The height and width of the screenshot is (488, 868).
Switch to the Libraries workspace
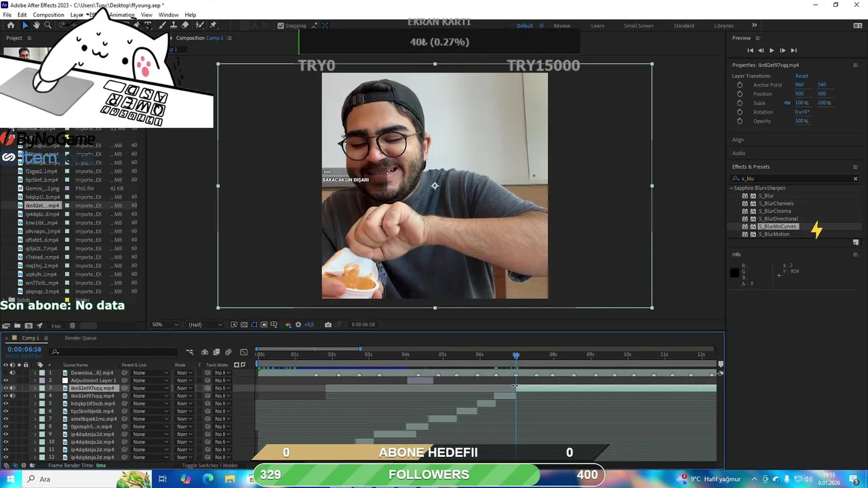pyautogui.click(x=724, y=26)
